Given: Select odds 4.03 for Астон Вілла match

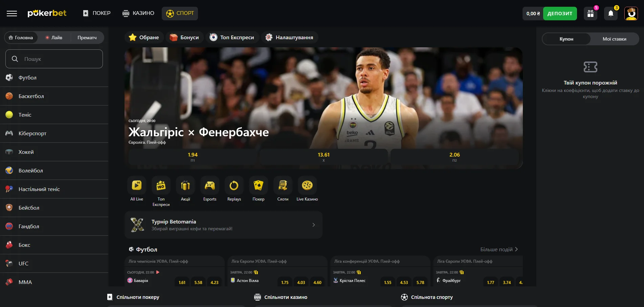Looking at the screenshot, I should [301, 282].
